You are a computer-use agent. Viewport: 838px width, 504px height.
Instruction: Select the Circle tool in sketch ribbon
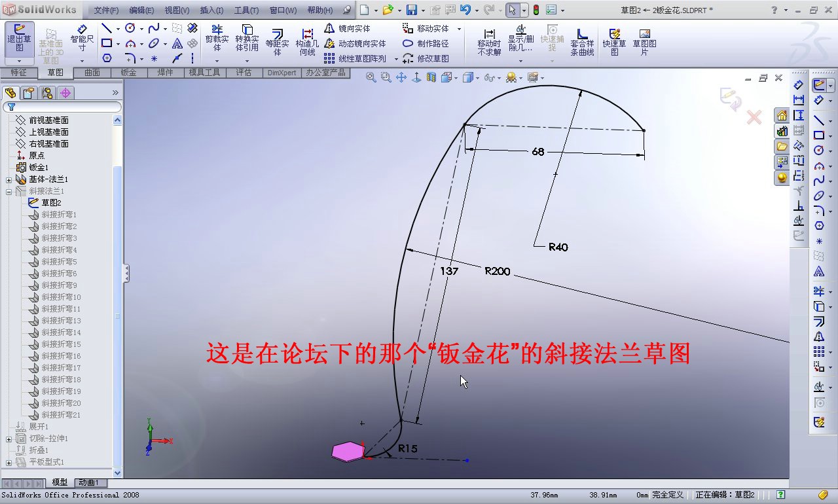click(130, 28)
